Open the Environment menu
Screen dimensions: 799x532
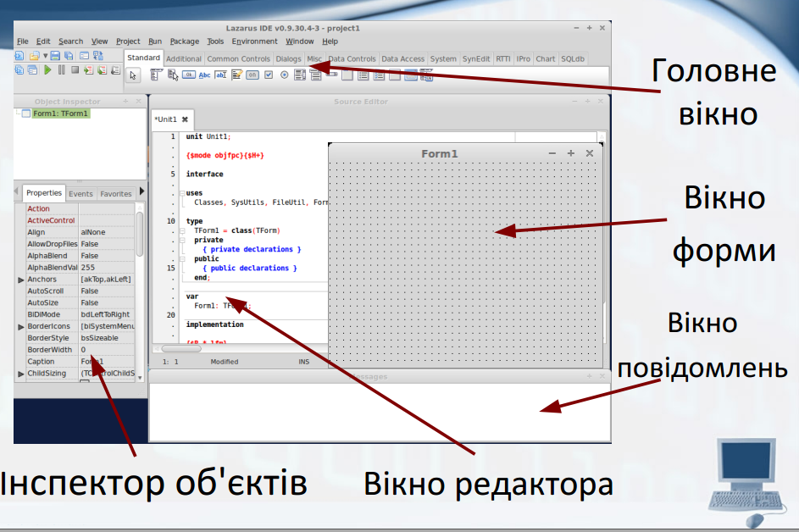click(254, 42)
